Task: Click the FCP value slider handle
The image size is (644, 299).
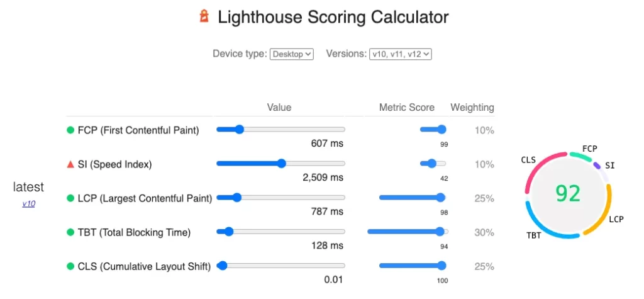Action: [x=239, y=130]
